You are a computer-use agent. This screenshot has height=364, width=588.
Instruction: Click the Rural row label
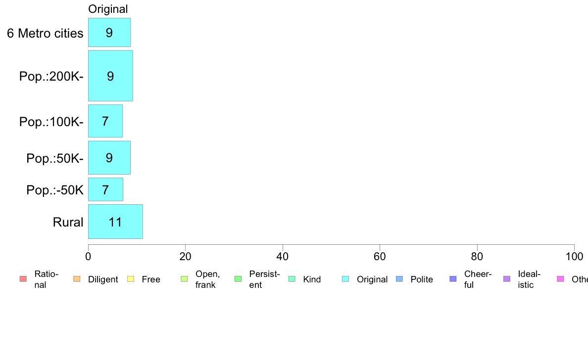coord(68,222)
